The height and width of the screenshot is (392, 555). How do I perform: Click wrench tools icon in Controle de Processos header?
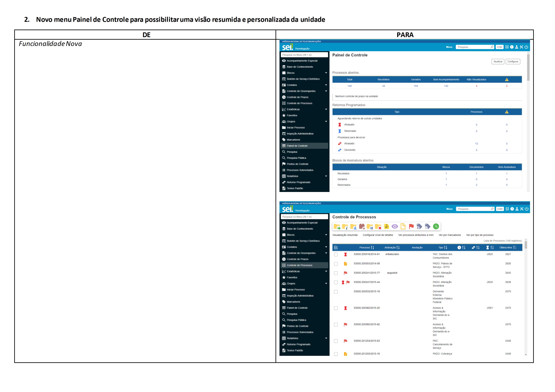tap(522, 209)
